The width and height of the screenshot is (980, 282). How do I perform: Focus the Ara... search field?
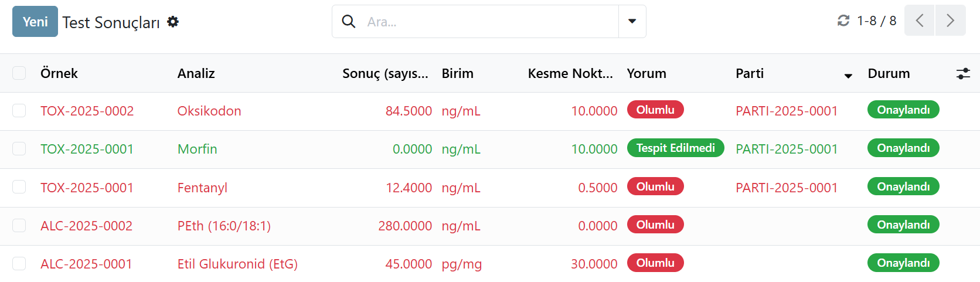489,22
